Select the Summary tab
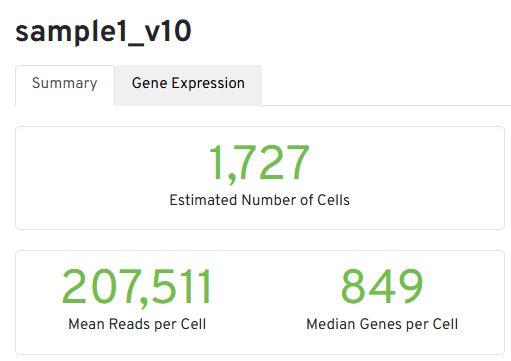This screenshot has width=511, height=361. coord(65,83)
